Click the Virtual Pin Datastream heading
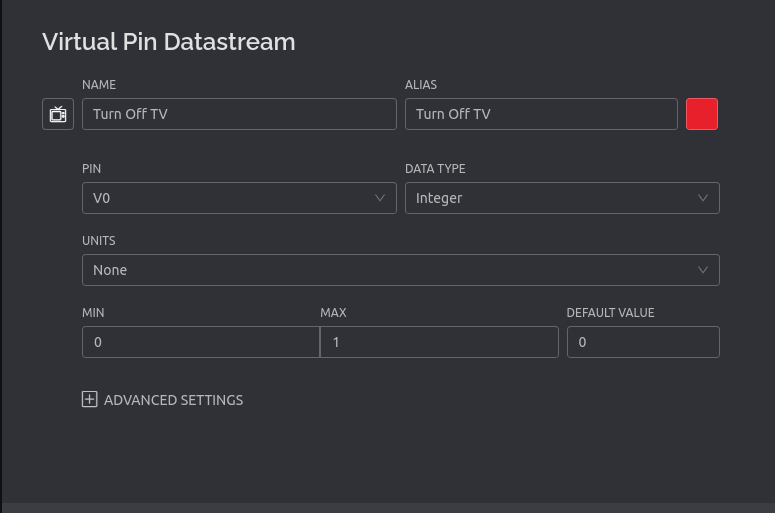 tap(169, 42)
